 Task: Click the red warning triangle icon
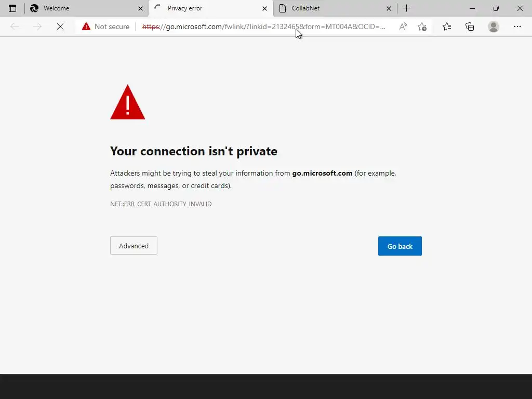[x=127, y=103]
